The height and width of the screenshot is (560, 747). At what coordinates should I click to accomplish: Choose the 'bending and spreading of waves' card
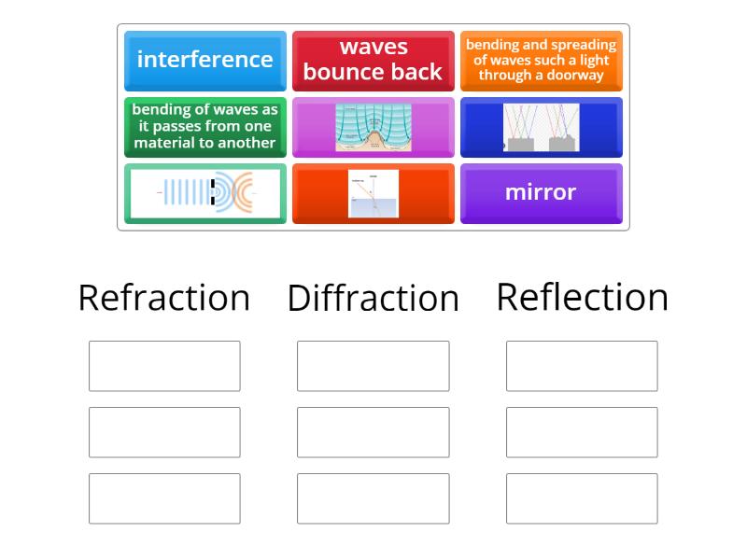(x=542, y=61)
